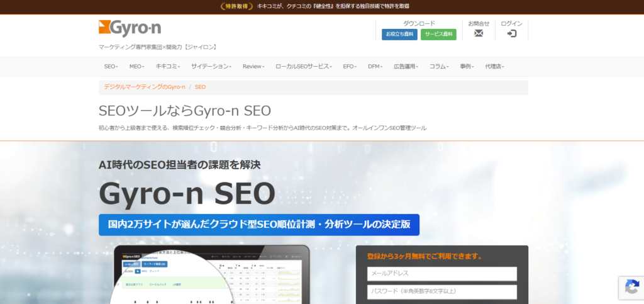Open the お役立ち資料 download button
Image resolution: width=644 pixels, height=304 pixels.
[x=399, y=35]
